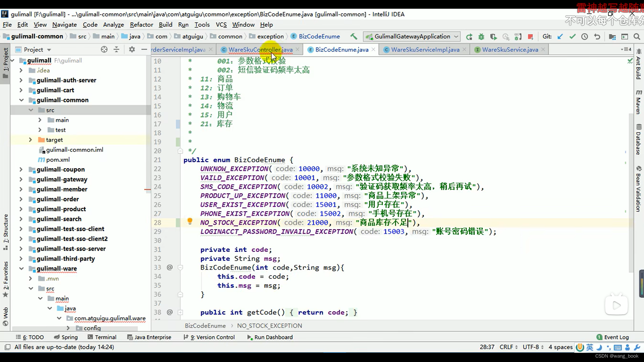Expand the gulimall-coupon module
The width and height of the screenshot is (644, 362).
pos(21,170)
